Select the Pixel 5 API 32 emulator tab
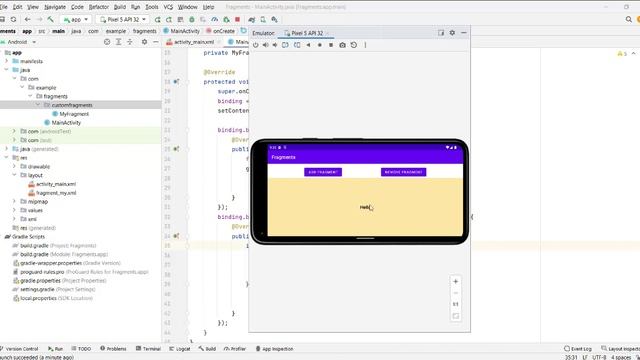 pos(307,33)
